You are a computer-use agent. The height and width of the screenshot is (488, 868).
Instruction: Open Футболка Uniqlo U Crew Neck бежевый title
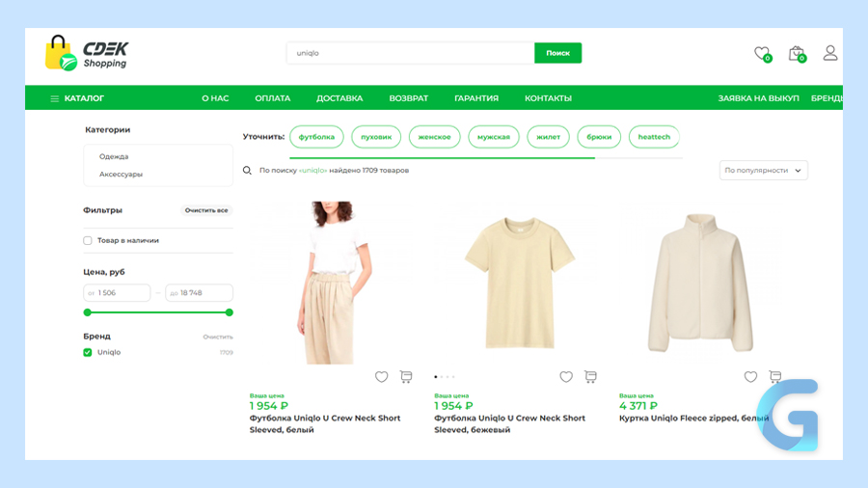510,423
